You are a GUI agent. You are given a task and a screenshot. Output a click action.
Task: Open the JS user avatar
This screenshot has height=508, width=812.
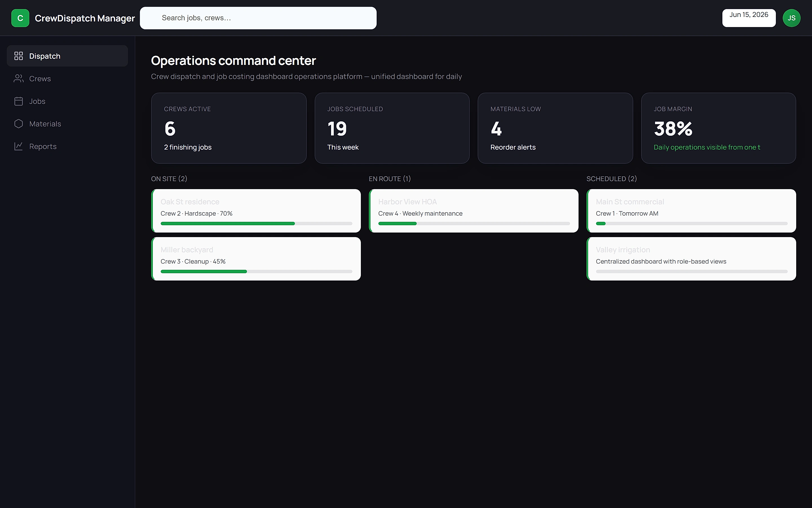pyautogui.click(x=791, y=18)
